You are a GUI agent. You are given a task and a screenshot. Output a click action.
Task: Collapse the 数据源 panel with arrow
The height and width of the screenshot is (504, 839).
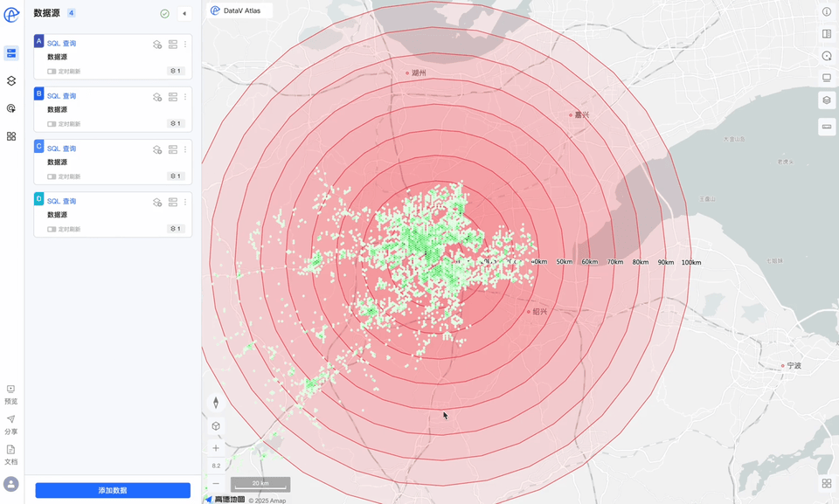184,14
